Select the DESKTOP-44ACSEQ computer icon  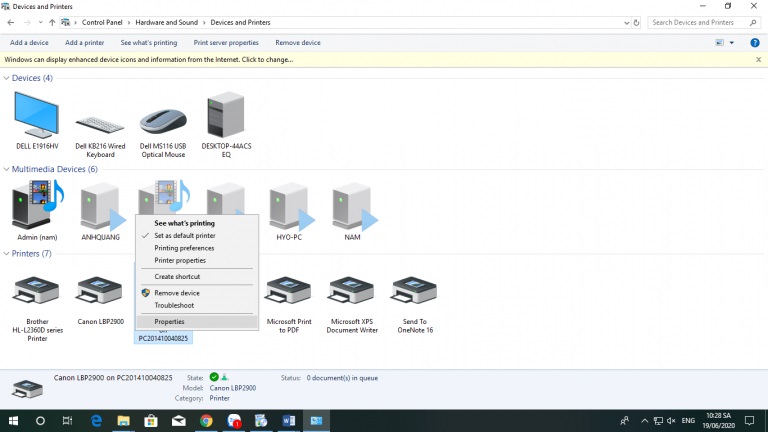point(226,115)
